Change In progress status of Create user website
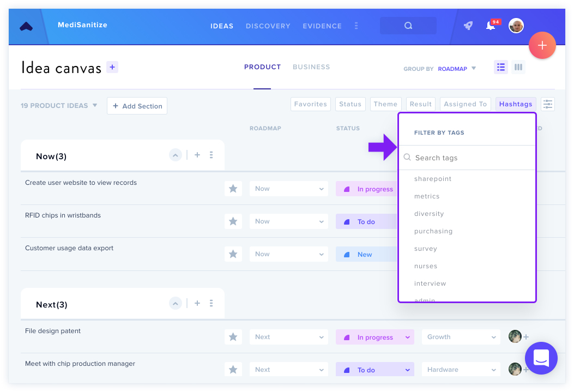The height and width of the screenshot is (392, 574). (366, 189)
